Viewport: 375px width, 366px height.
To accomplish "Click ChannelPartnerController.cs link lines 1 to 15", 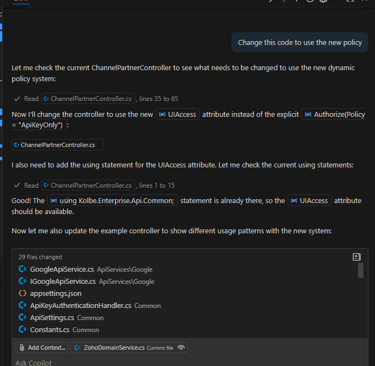I will click(88, 185).
